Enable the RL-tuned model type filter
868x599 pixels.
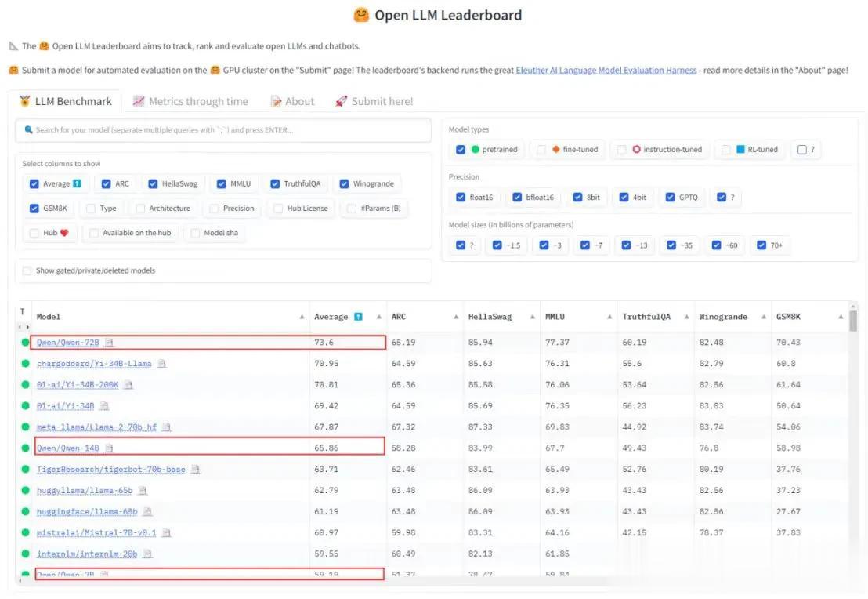coord(725,150)
